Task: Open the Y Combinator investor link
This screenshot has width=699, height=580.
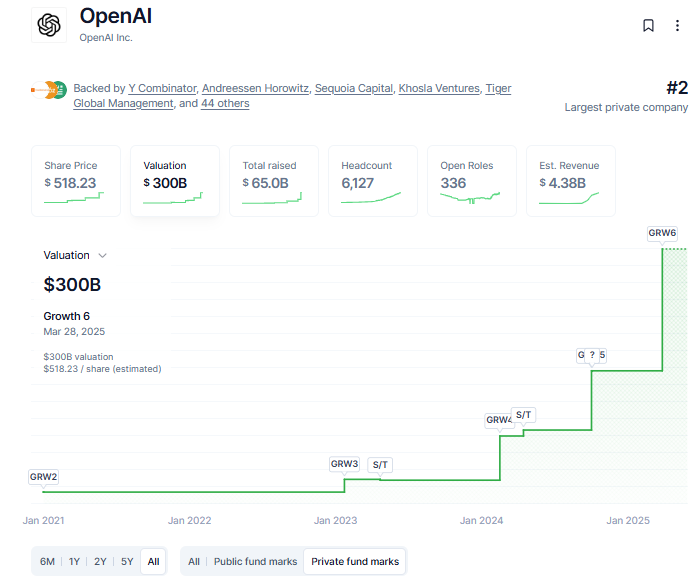Action: click(162, 88)
